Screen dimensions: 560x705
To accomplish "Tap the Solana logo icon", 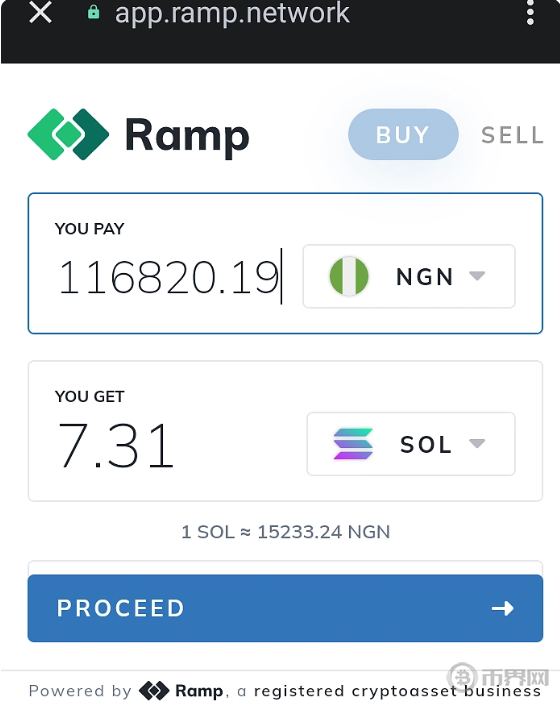I will coord(353,444).
